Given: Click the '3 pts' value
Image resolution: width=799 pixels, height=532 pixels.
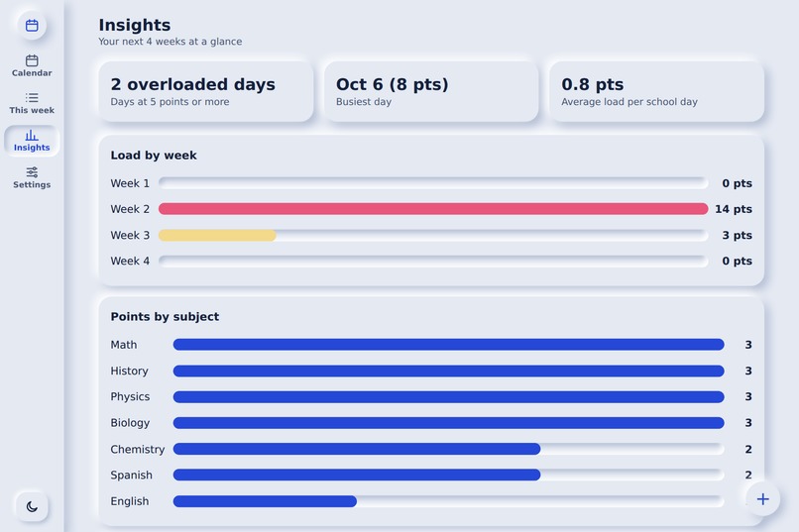Looking at the screenshot, I should click(737, 235).
